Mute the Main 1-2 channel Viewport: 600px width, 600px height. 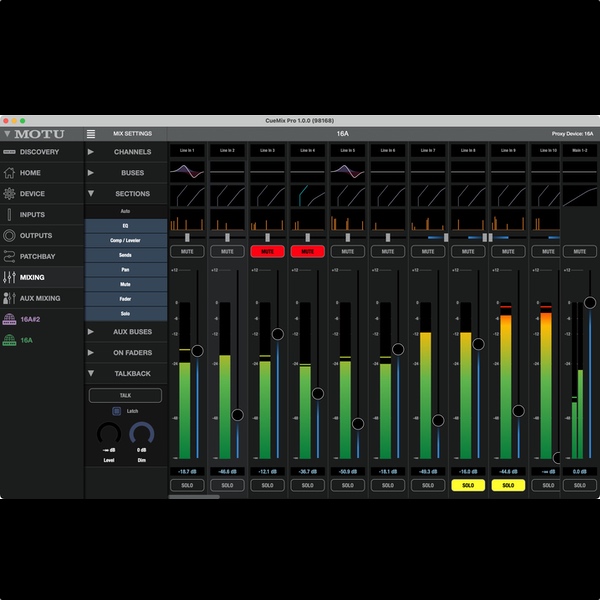[580, 251]
